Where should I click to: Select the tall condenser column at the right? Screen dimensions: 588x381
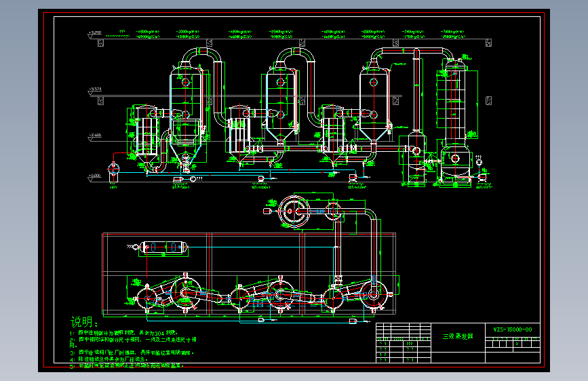tap(455, 120)
